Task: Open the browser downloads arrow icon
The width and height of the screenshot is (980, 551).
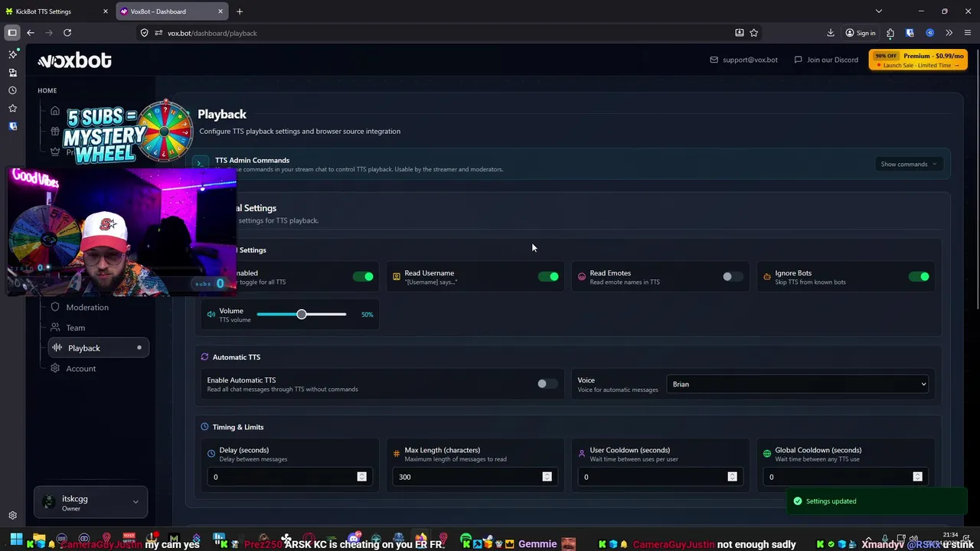Action: coord(831,33)
